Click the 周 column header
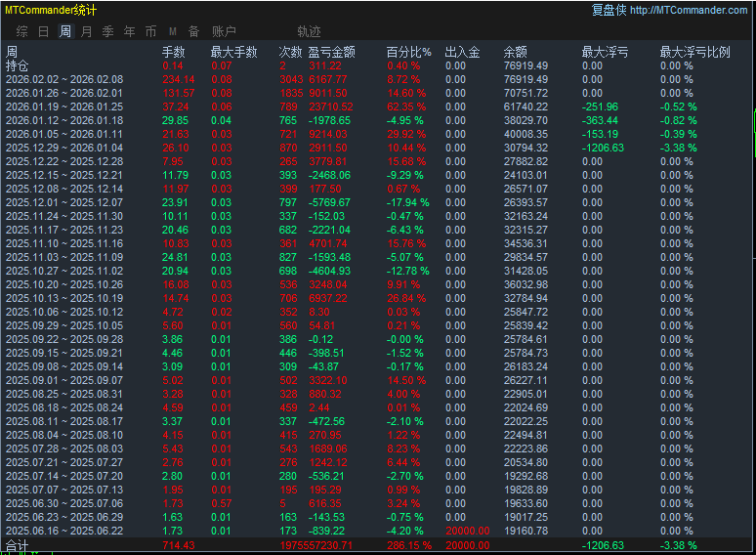Screen dimensions: 756x555 tap(12, 52)
